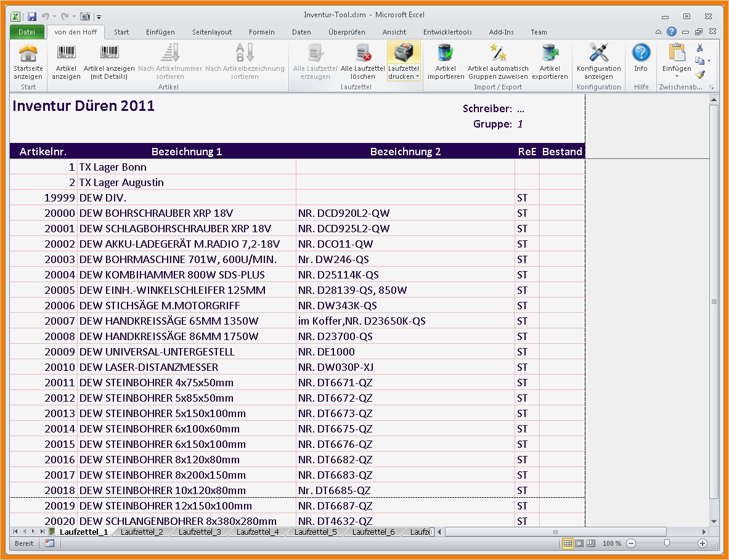
Task: Show the Info help icon
Action: click(641, 54)
